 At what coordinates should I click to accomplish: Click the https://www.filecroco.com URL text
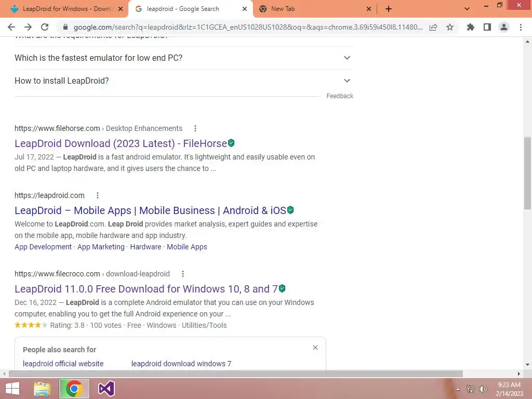(57, 274)
